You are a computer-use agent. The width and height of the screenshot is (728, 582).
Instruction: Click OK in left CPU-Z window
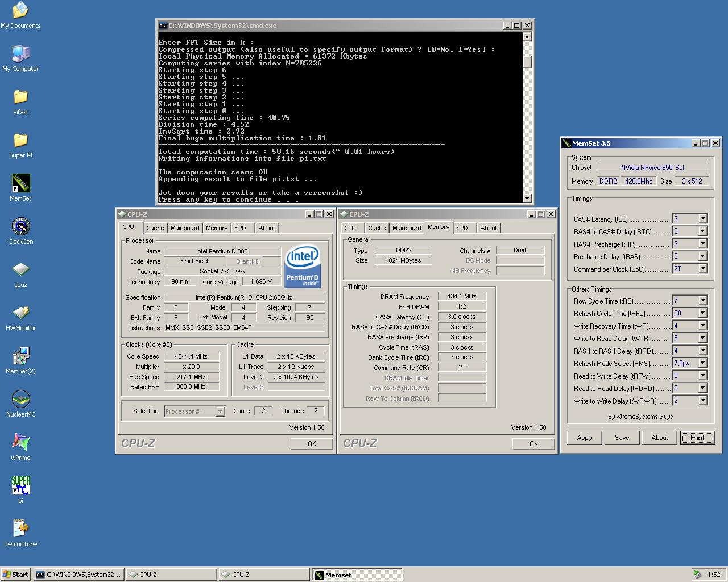(312, 444)
